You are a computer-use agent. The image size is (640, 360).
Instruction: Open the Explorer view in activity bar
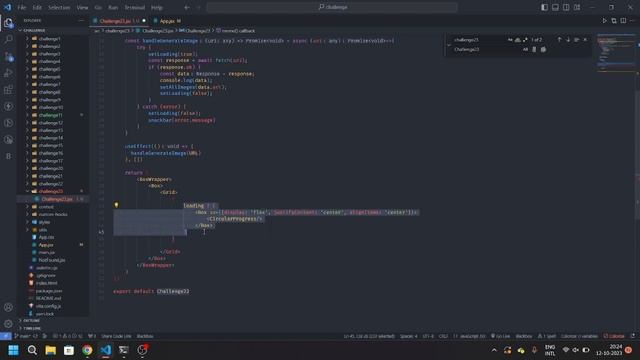pyautogui.click(x=8, y=23)
